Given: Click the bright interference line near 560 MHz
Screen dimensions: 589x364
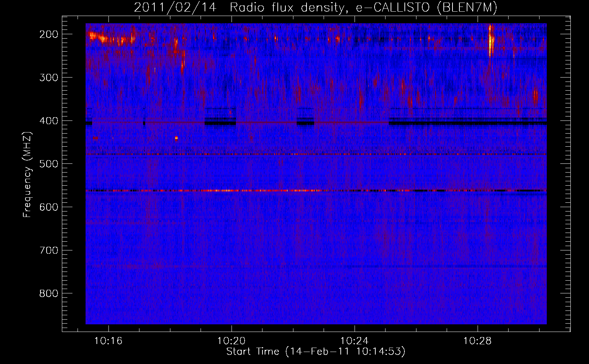Looking at the screenshot, I should tap(316, 190).
